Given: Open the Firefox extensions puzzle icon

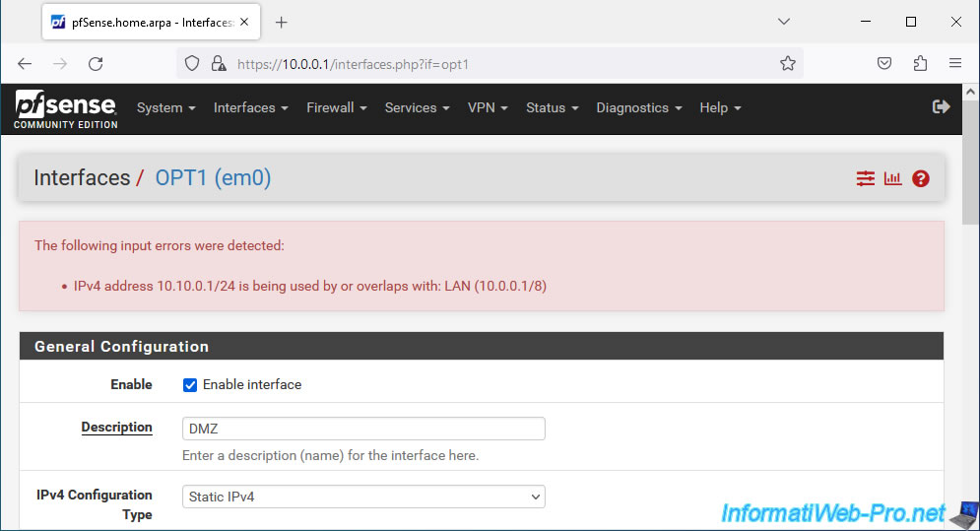Looking at the screenshot, I should tap(920, 63).
